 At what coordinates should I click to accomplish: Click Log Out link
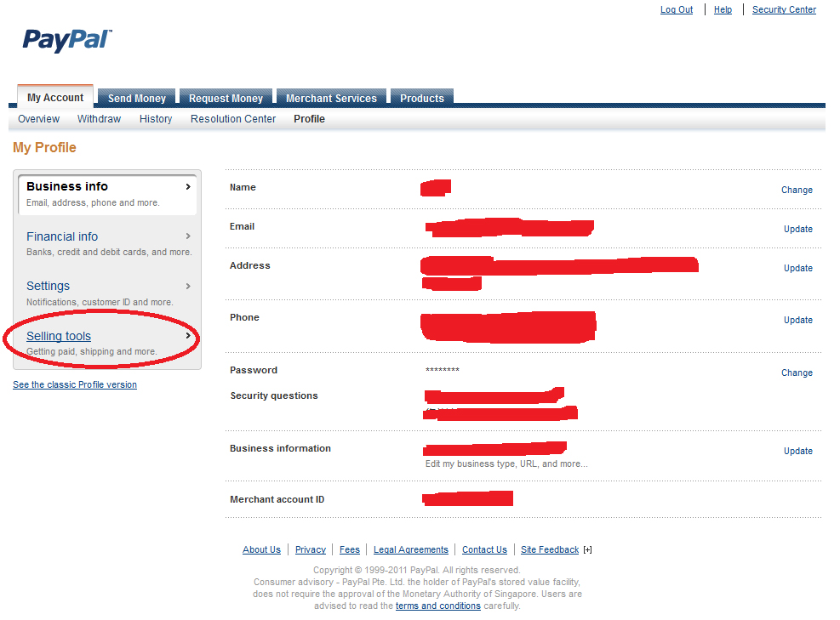click(677, 10)
